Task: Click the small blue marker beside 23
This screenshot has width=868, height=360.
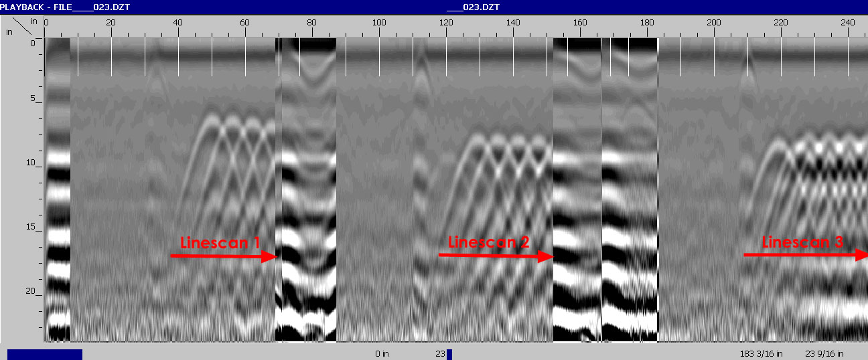Action: [x=449, y=354]
